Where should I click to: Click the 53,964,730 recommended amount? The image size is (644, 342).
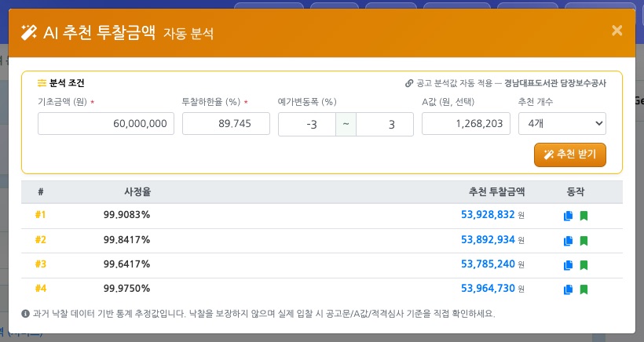coord(488,289)
